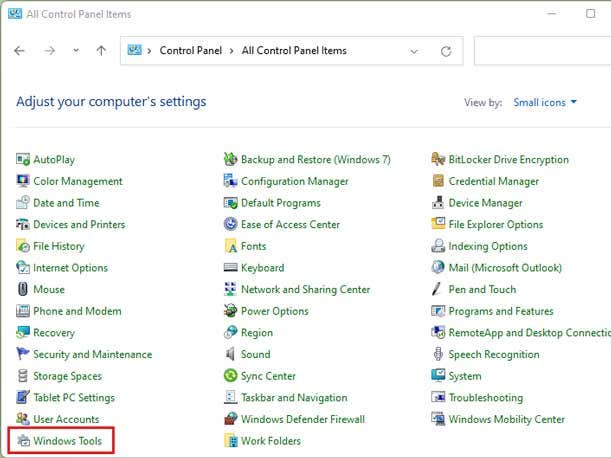The image size is (611, 458).
Task: Expand the recent locations arrow
Action: coord(75,51)
